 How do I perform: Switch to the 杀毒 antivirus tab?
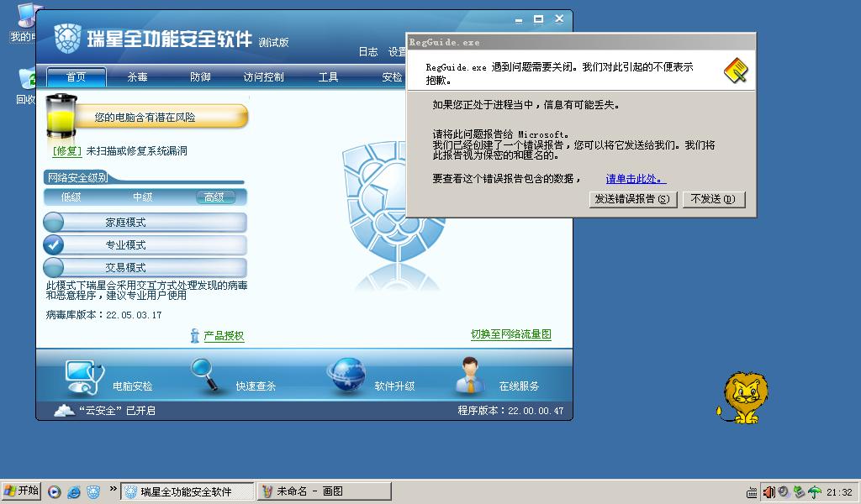click(x=137, y=76)
